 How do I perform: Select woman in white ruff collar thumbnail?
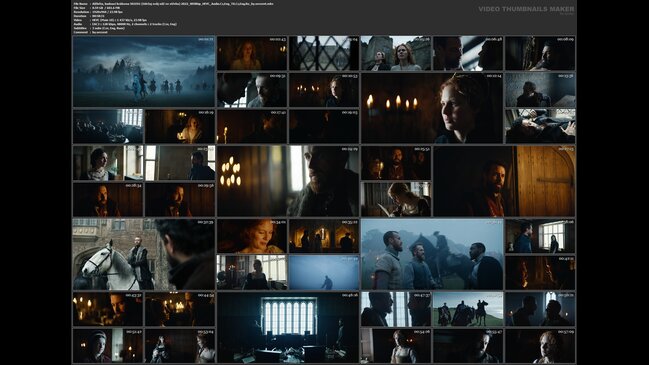[x=108, y=163]
